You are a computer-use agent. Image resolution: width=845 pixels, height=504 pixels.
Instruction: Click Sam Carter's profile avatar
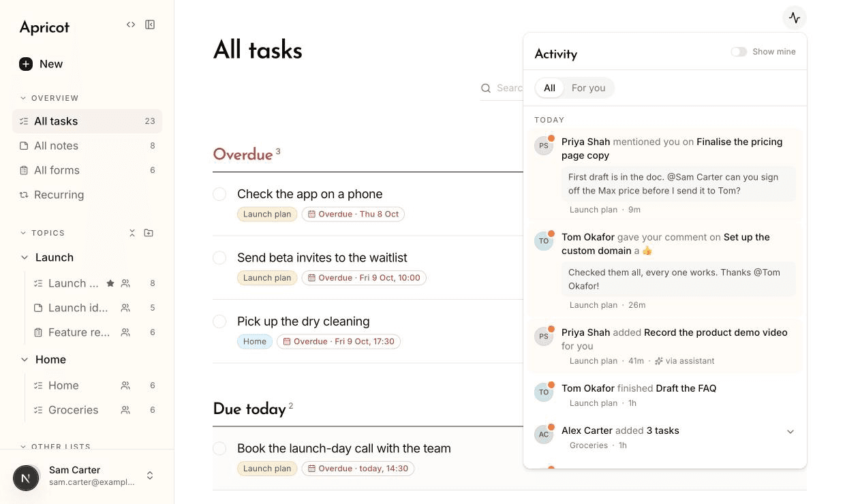(x=26, y=478)
